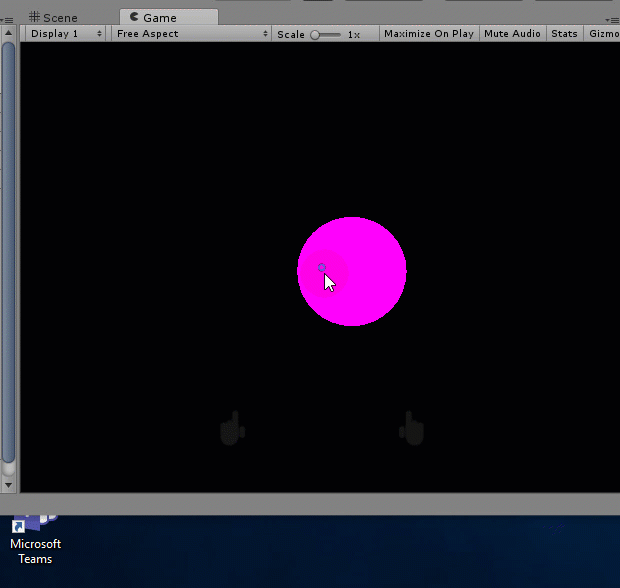Toggle Maximize On Play

click(429, 34)
